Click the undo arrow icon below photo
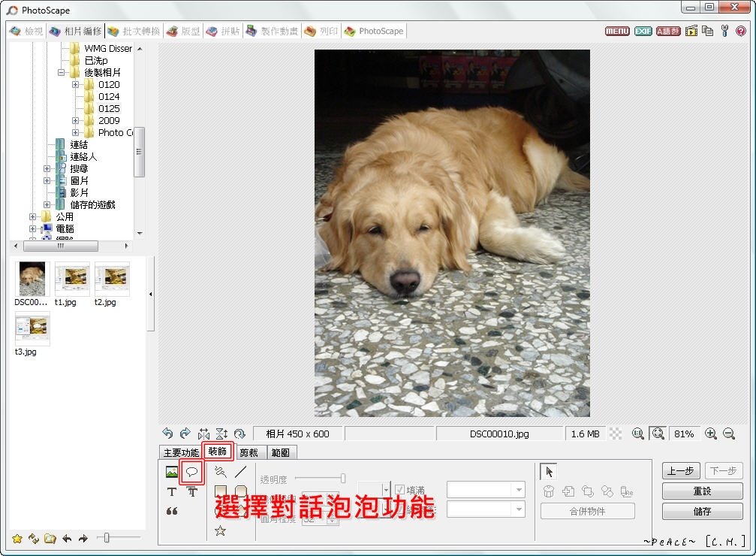The width and height of the screenshot is (756, 556). 167,434
